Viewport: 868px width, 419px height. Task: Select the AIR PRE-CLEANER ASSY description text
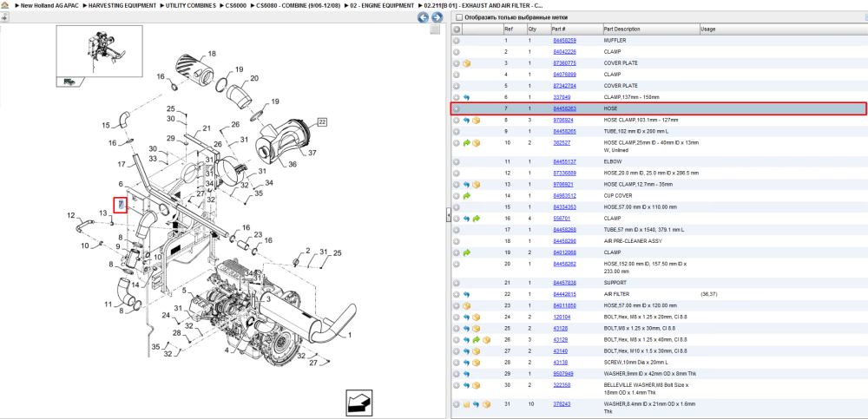tap(633, 241)
